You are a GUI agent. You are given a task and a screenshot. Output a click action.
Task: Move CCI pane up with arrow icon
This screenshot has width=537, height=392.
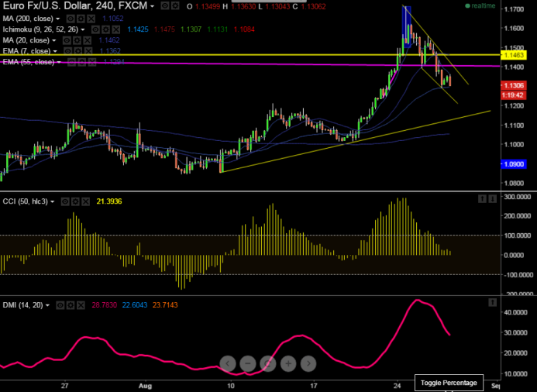[x=482, y=198]
